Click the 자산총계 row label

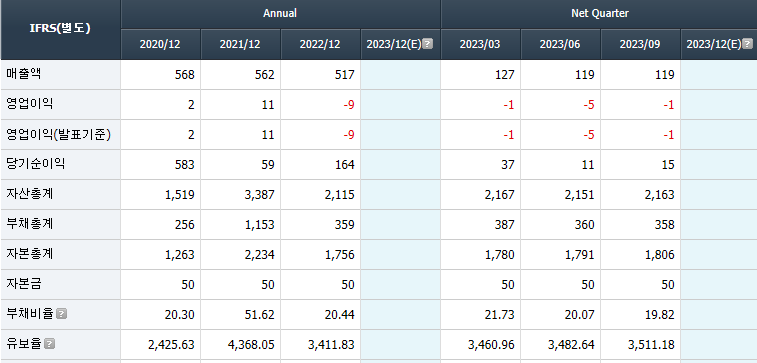(x=29, y=194)
